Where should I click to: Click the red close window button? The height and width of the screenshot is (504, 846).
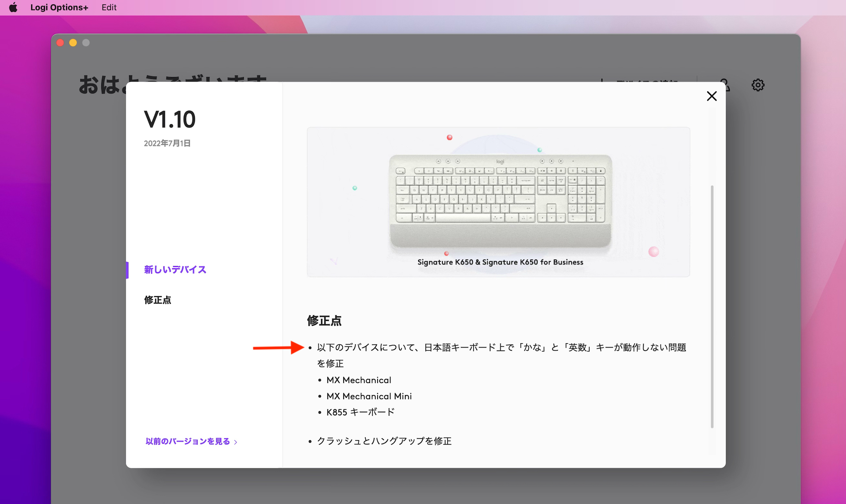click(60, 43)
